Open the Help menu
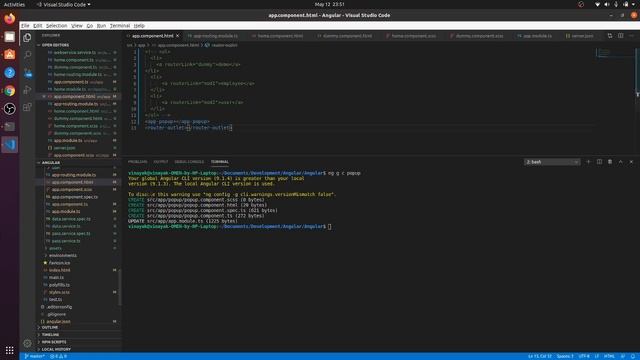The image size is (640, 360). (x=139, y=25)
